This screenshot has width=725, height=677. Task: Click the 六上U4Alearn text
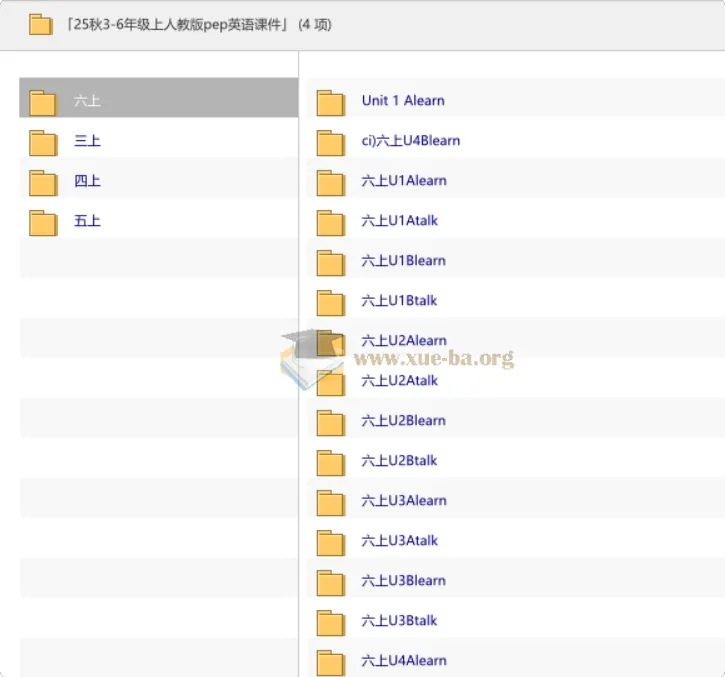pyautogui.click(x=404, y=660)
